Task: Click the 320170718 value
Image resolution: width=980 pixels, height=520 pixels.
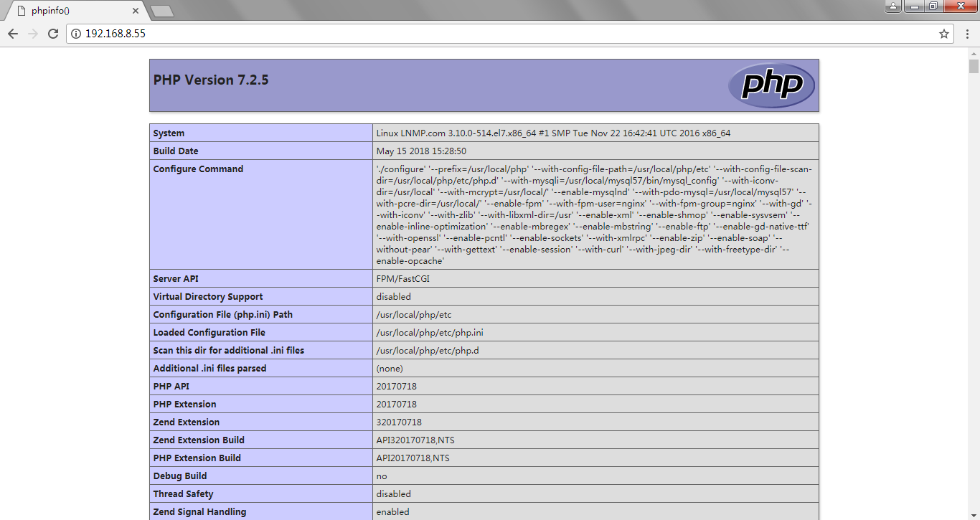Action: click(399, 422)
